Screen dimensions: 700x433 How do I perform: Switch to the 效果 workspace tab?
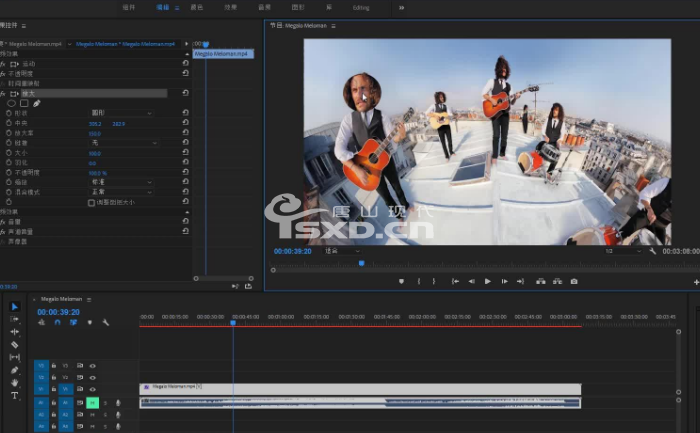pos(230,8)
